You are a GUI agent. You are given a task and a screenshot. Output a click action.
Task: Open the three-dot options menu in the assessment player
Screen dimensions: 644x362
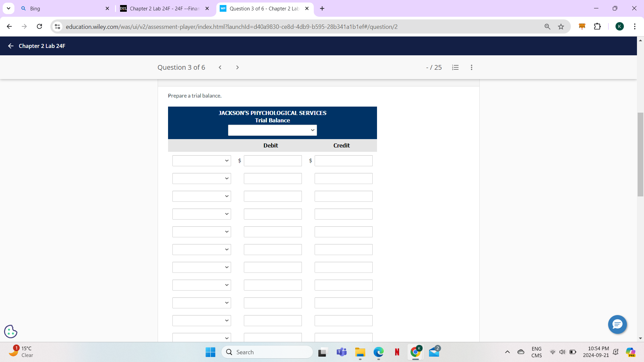pos(471,67)
